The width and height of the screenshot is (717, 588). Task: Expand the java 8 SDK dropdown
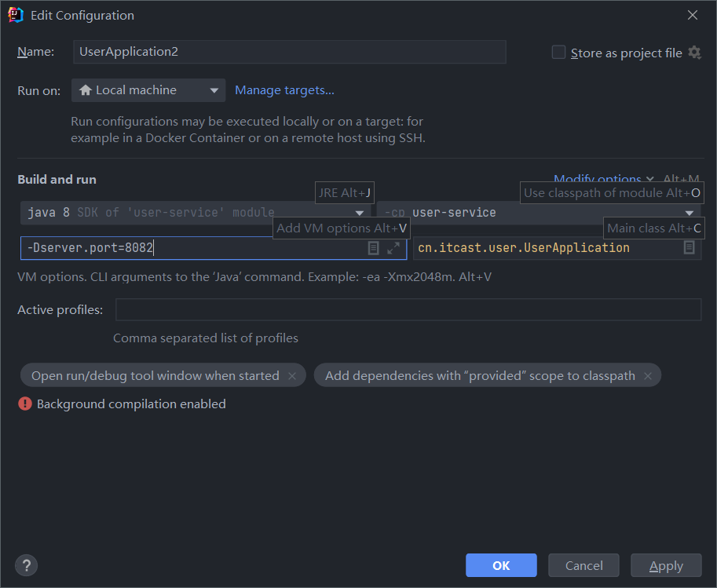pos(359,213)
